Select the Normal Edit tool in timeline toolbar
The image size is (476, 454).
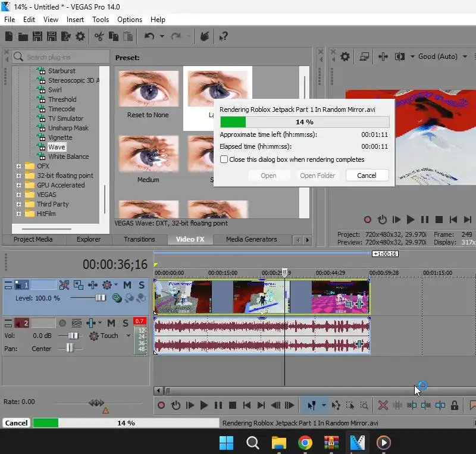[312, 405]
